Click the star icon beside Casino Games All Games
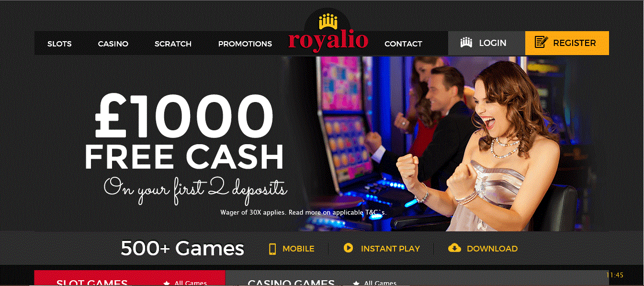The image size is (644, 286). tap(356, 283)
